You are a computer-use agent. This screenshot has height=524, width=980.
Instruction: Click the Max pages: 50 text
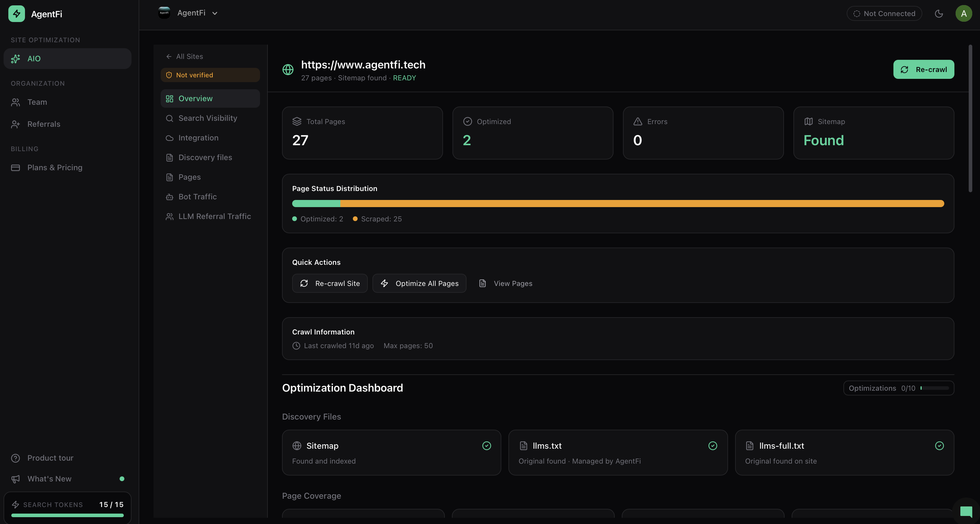[x=408, y=345]
